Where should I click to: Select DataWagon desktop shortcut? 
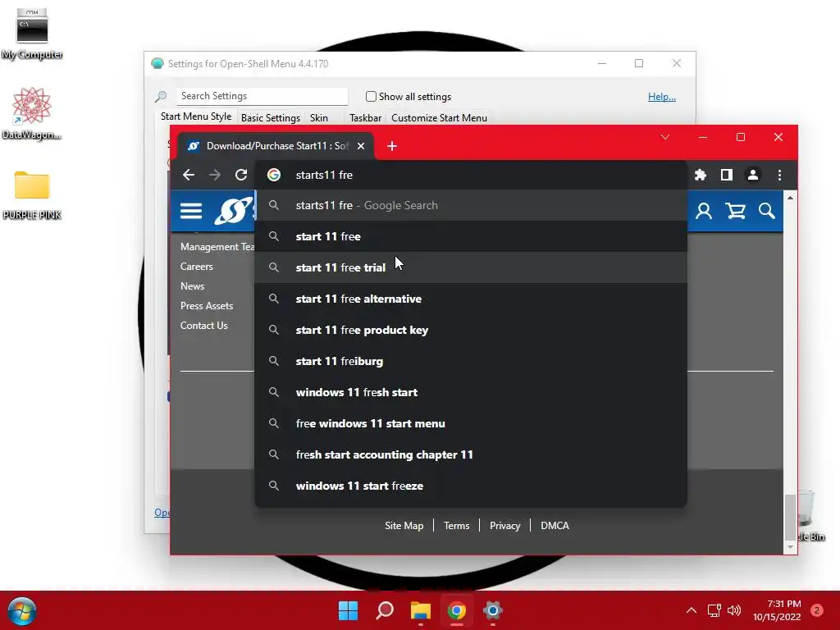tap(32, 113)
